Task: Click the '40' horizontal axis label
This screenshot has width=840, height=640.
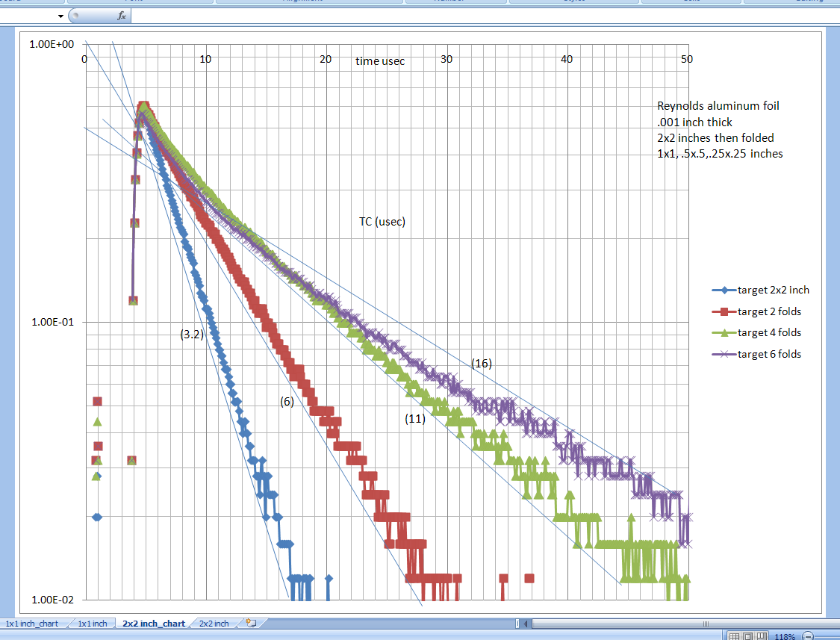Action: [x=567, y=60]
